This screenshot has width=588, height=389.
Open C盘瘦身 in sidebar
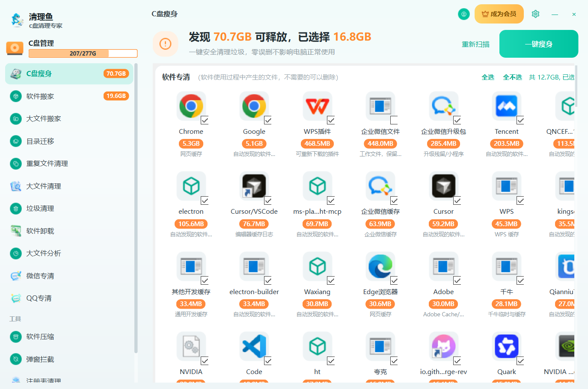(69, 74)
